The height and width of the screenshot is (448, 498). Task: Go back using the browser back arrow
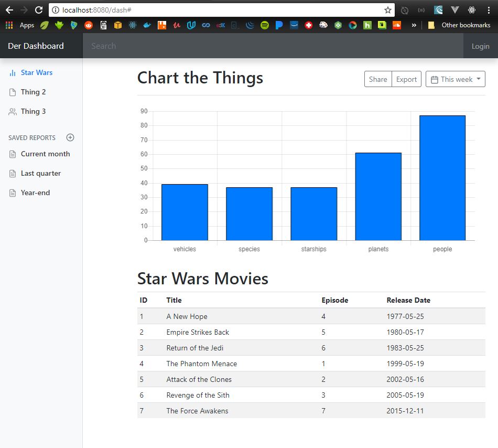9,10
